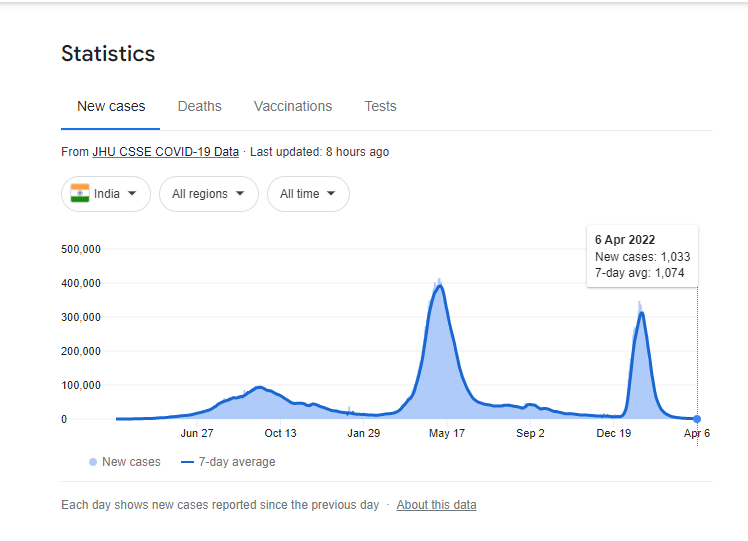
Task: Click the Apr 6 data point marker
Action: pyautogui.click(x=697, y=419)
